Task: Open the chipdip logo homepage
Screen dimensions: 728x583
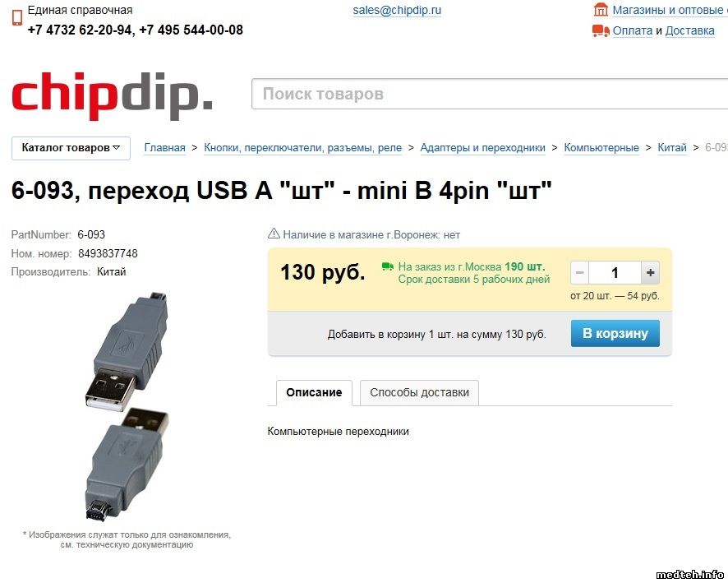Action: pyautogui.click(x=112, y=95)
